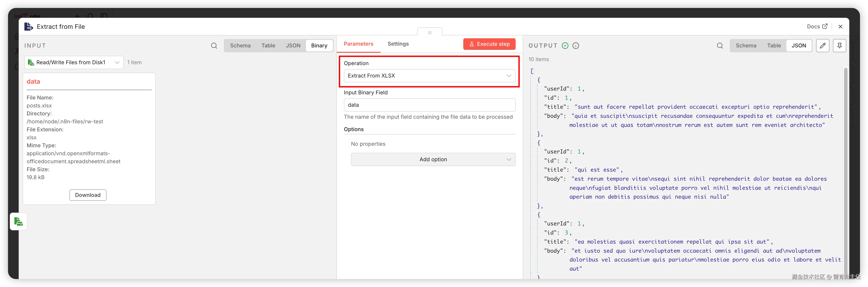Screen dimensions: 868x287
Task: Click the output info circle icon
Action: (x=576, y=45)
